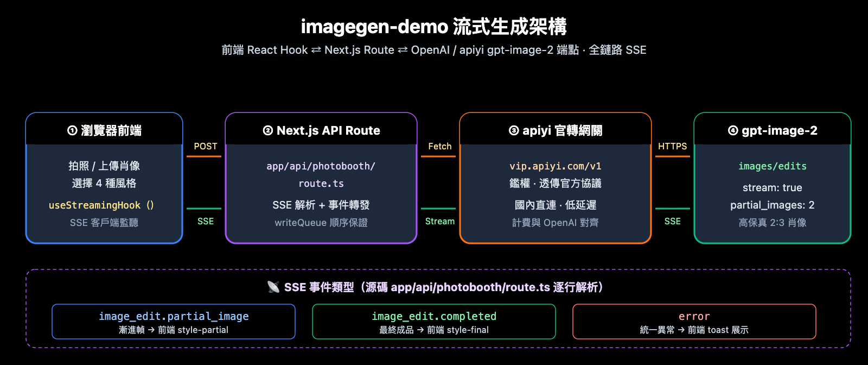This screenshot has height=365, width=868.
Task: Click the green Stream connector label
Action: click(440, 221)
